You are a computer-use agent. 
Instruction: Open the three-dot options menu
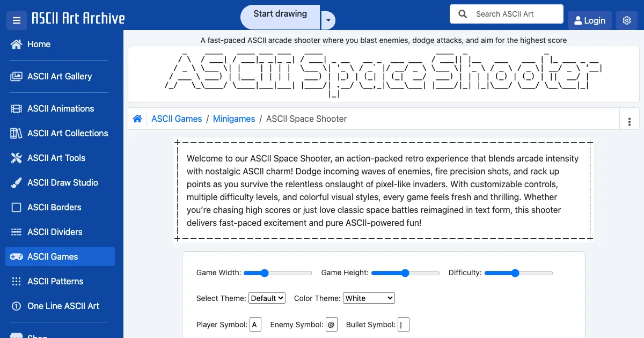tap(630, 122)
